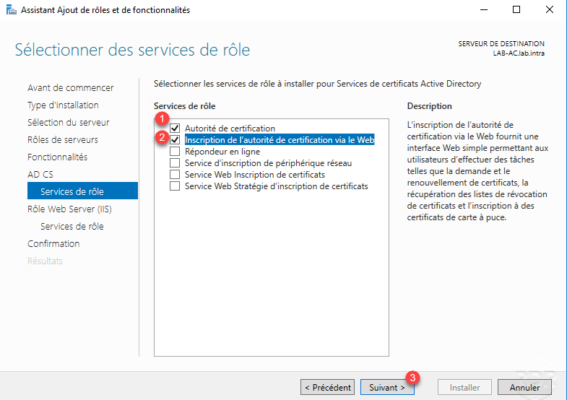Uncheck the Autorité de certification checkbox
The width and height of the screenshot is (567, 400).
[x=175, y=128]
